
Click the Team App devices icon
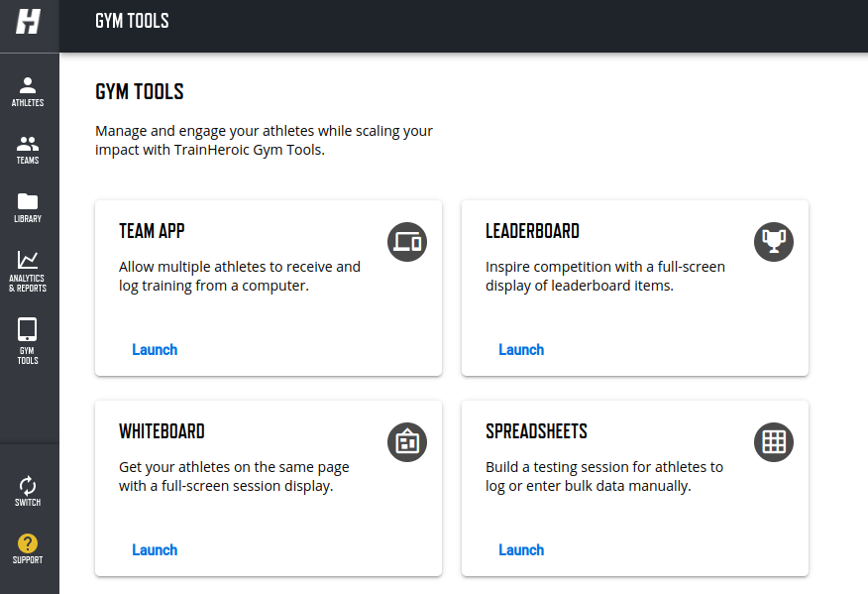coord(407,242)
